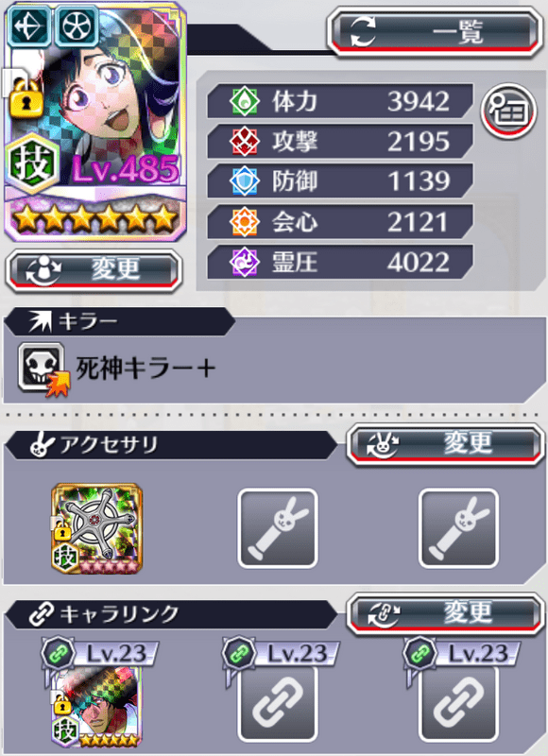
Task: Select the linked character thumbnail
Action: (x=97, y=706)
